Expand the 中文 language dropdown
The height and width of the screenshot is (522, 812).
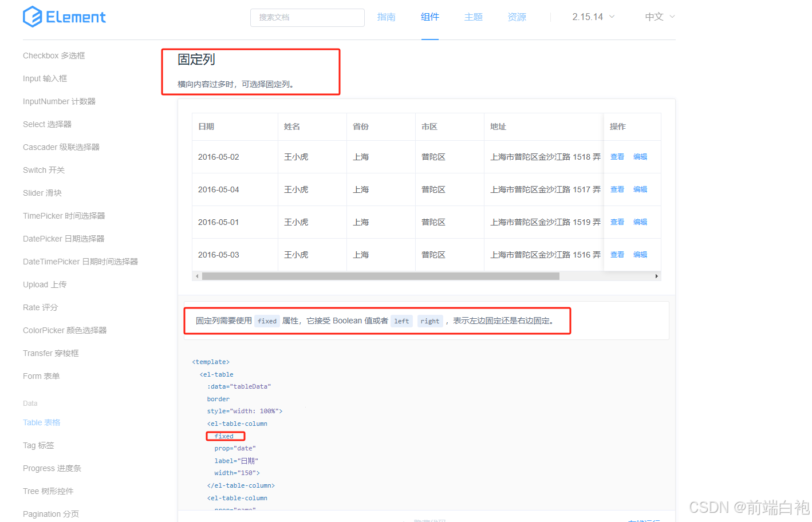[660, 17]
